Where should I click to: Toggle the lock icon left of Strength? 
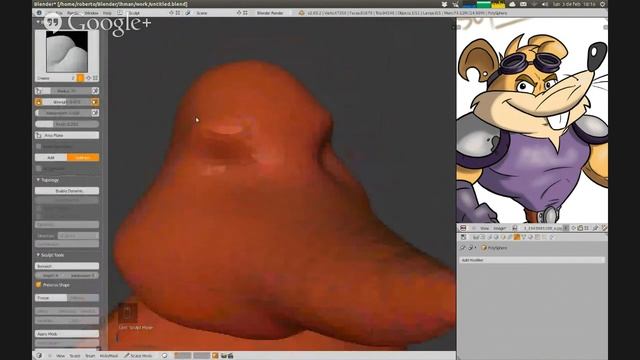[x=38, y=102]
